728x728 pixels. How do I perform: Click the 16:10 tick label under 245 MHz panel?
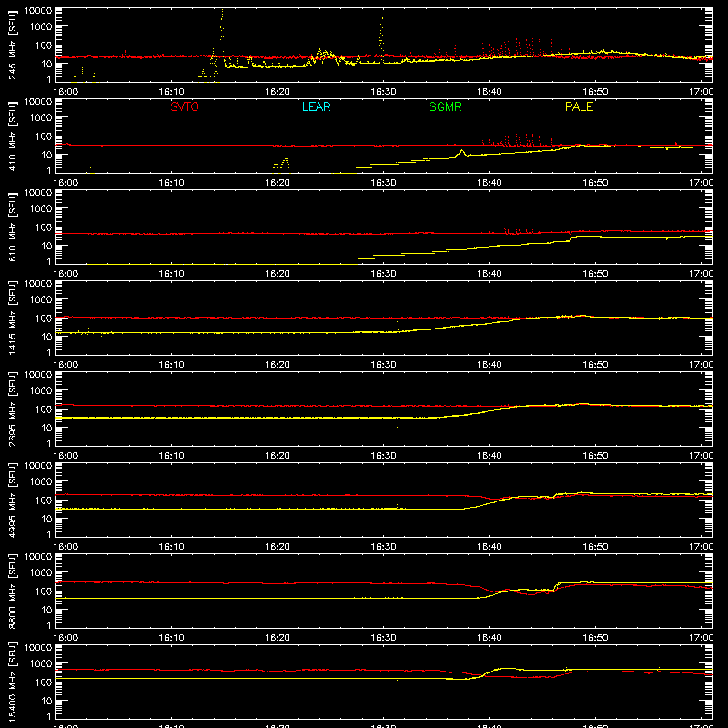pos(171,92)
